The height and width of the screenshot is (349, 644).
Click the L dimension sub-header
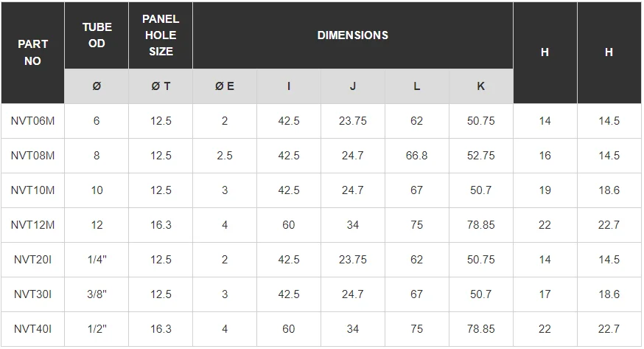click(x=417, y=86)
